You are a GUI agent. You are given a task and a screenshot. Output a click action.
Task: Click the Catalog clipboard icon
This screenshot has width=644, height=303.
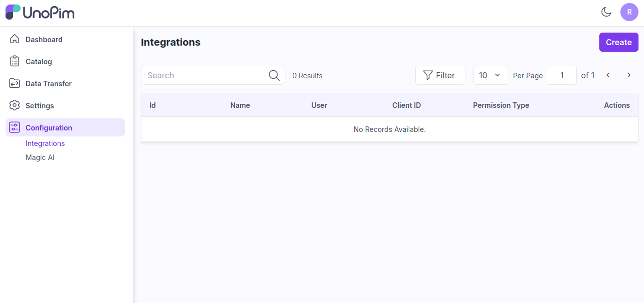pos(15,61)
